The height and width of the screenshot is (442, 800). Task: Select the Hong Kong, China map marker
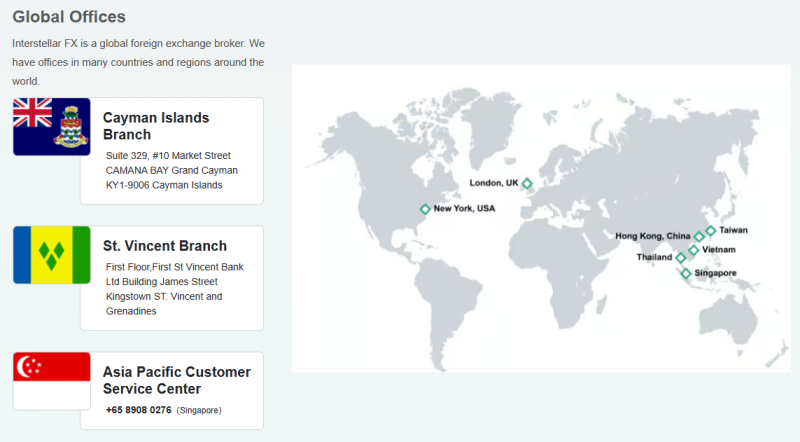(x=699, y=236)
